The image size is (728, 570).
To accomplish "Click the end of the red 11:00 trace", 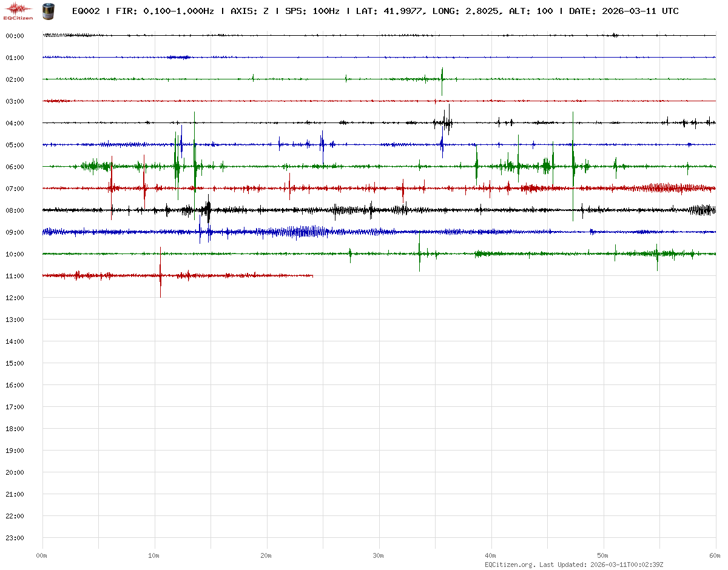I will point(312,276).
